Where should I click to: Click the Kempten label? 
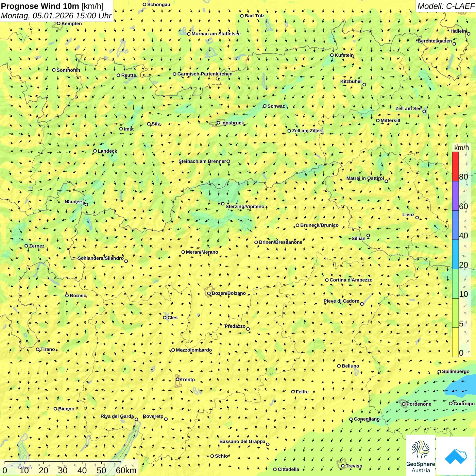tap(71, 23)
